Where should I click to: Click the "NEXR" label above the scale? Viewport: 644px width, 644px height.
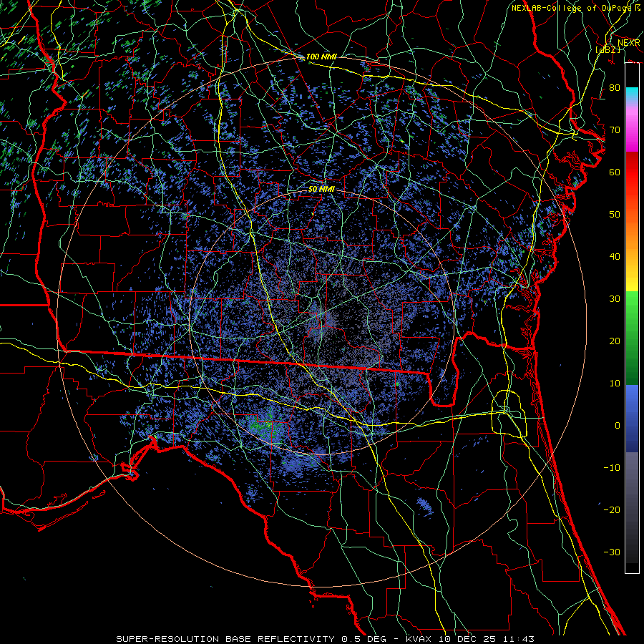tap(629, 43)
